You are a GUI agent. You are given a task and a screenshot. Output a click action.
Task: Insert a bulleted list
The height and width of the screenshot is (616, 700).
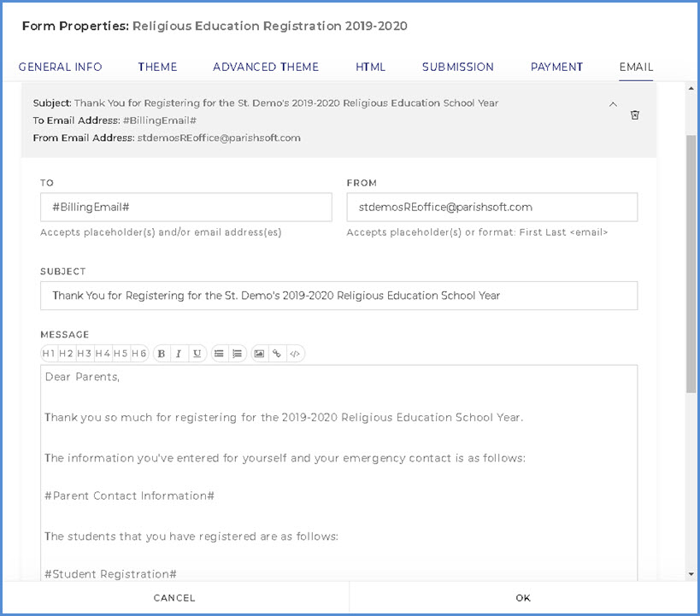coord(220,354)
